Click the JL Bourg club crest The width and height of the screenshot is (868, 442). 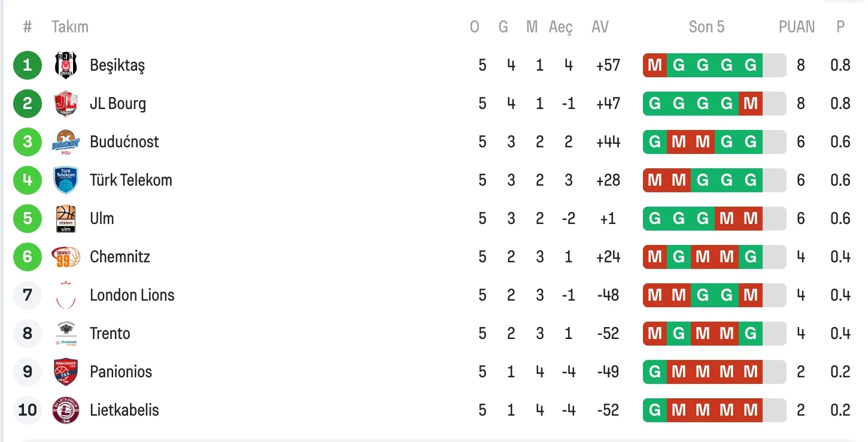pos(66,103)
